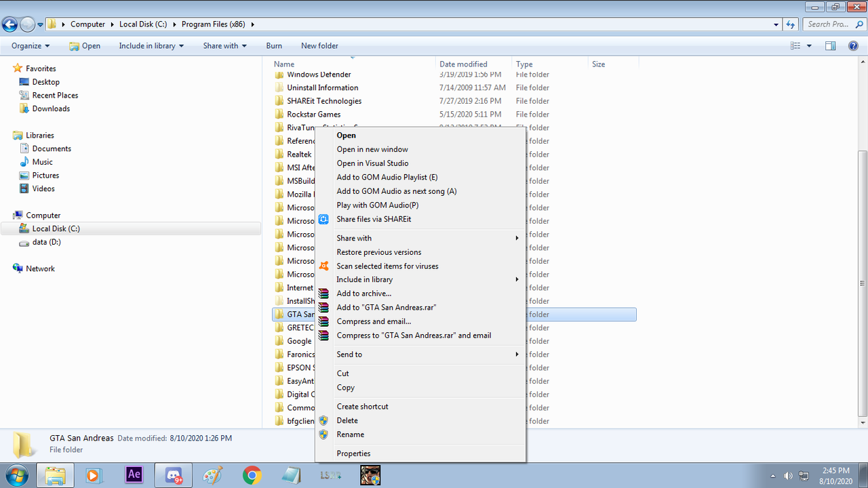Select Copy from the context menu
Viewport: 868px width, 488px height.
pyautogui.click(x=346, y=388)
